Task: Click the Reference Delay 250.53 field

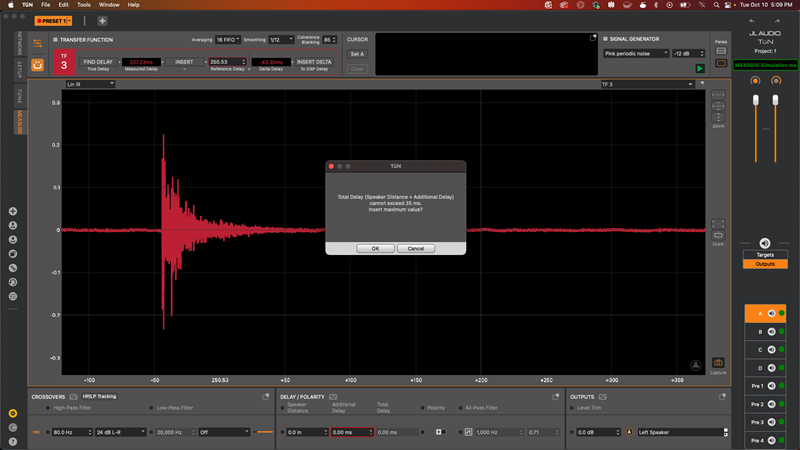Action: pos(227,62)
